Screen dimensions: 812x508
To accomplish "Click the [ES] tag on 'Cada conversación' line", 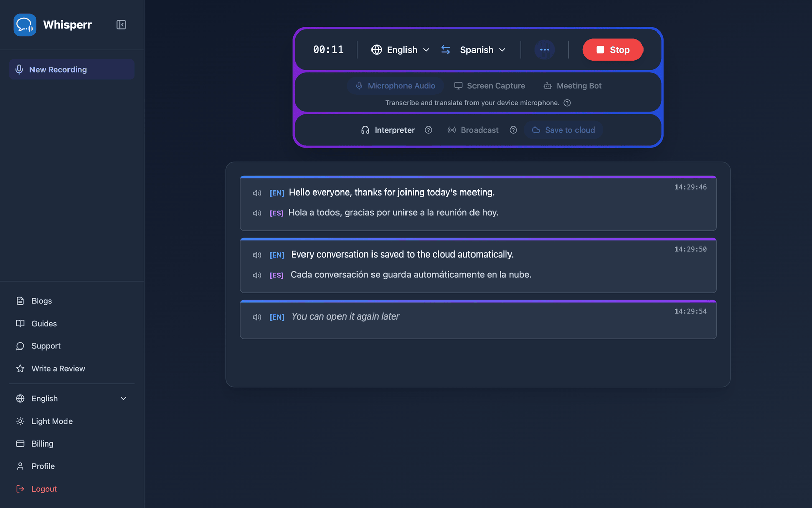I will (277, 275).
